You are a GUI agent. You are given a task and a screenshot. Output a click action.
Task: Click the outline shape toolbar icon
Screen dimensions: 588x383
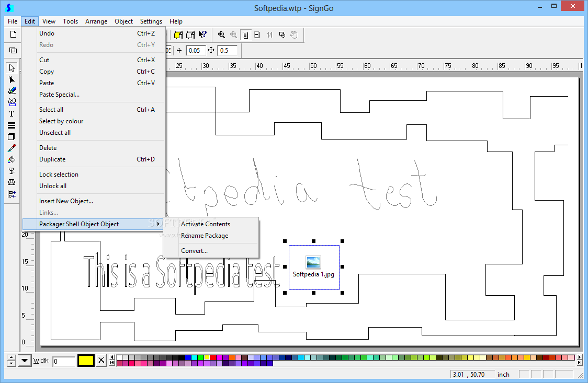tap(190, 35)
